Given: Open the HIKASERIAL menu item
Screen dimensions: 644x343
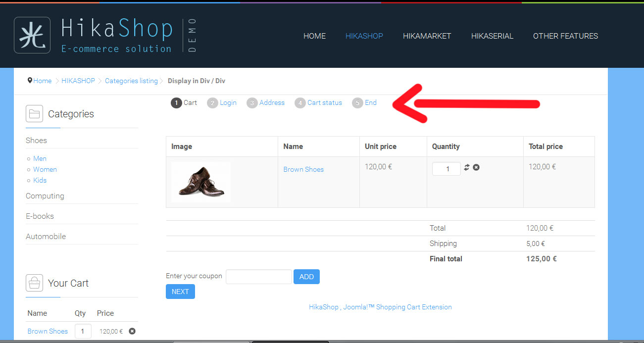Looking at the screenshot, I should [492, 36].
